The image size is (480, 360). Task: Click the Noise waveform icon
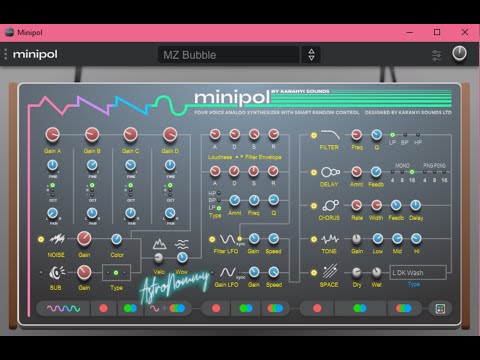click(57, 239)
